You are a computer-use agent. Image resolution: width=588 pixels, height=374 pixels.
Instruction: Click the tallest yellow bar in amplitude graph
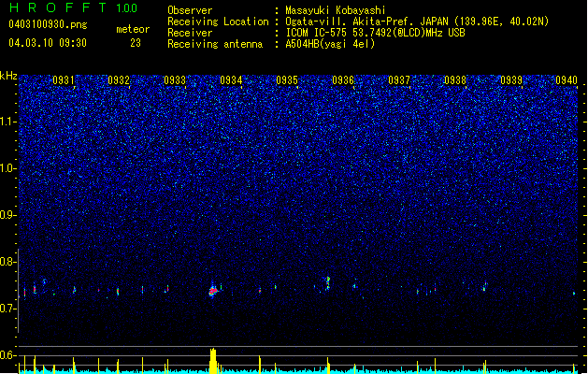point(213,361)
